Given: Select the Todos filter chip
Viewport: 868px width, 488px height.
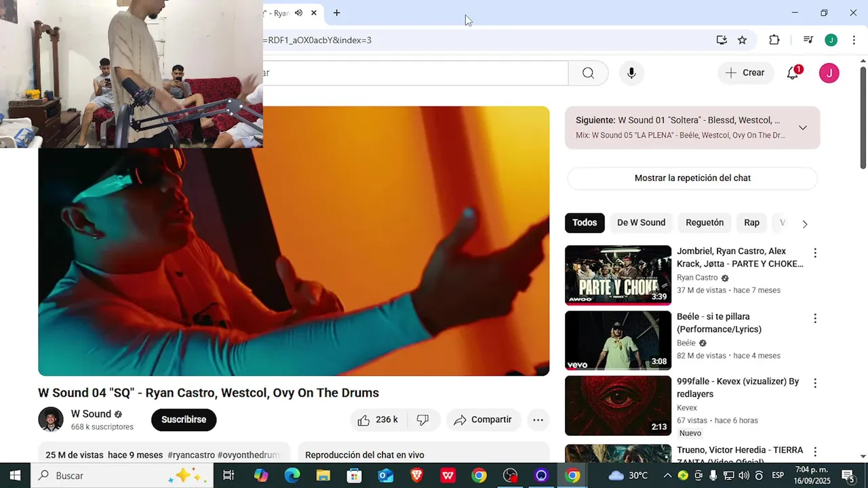Looking at the screenshot, I should (585, 222).
